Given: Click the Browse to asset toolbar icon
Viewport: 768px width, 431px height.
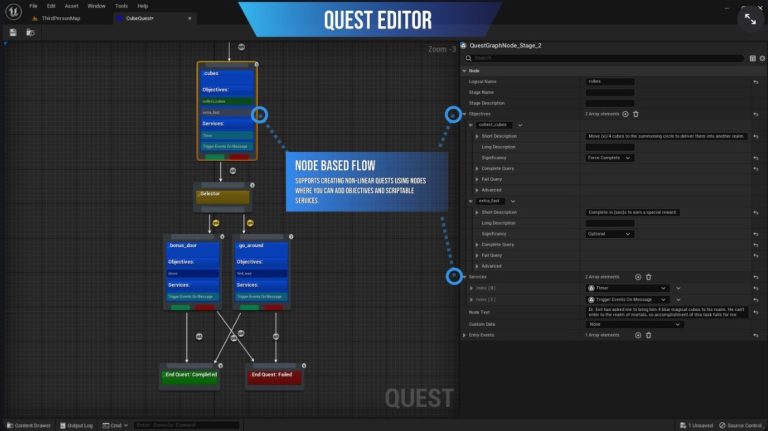Looking at the screenshot, I should [x=30, y=33].
